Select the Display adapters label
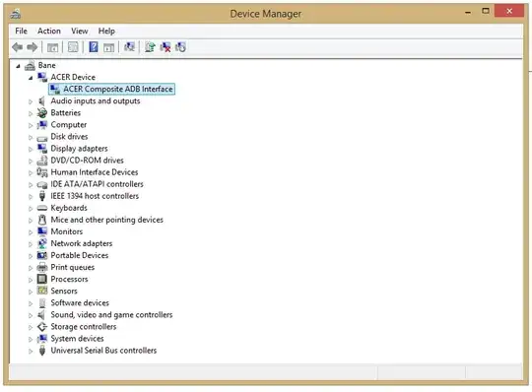Image resolution: width=532 pixels, height=392 pixels. click(79, 149)
